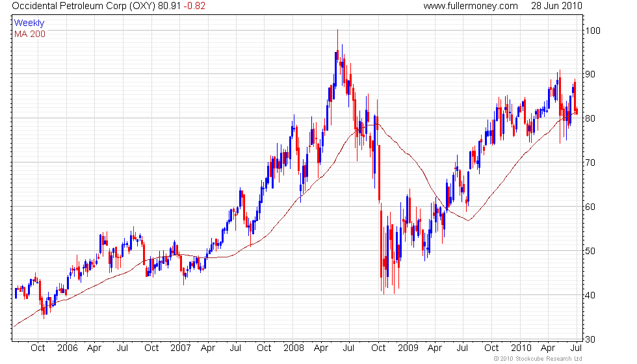Viewport: 637px width, 364px height.
Task: Click the 'Jul' label following 2008
Action: (348, 348)
